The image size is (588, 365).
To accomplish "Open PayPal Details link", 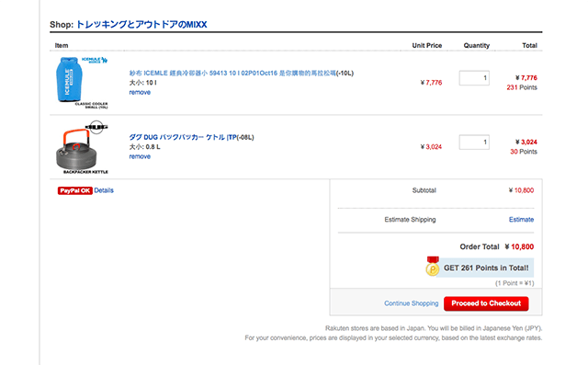I will [x=104, y=190].
